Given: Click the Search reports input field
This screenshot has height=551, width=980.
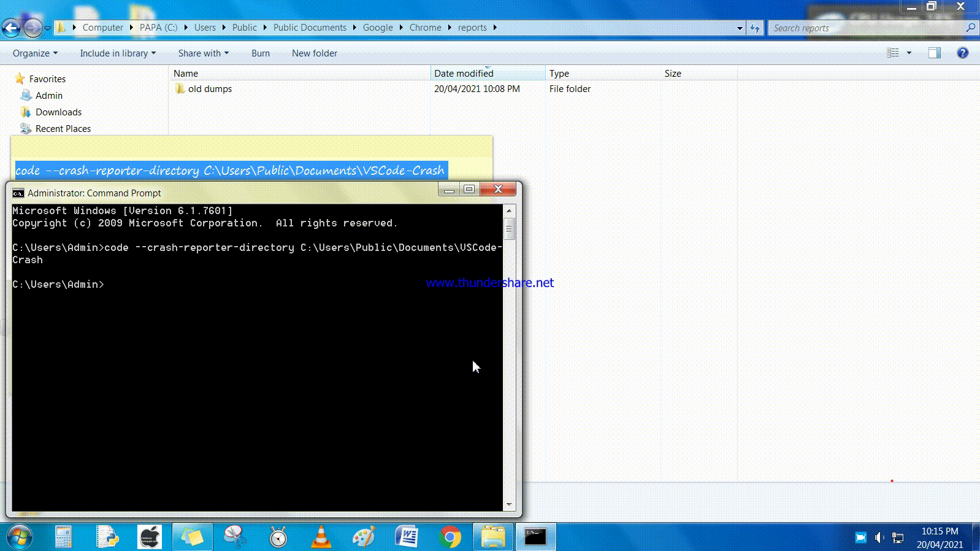Looking at the screenshot, I should coord(868,28).
